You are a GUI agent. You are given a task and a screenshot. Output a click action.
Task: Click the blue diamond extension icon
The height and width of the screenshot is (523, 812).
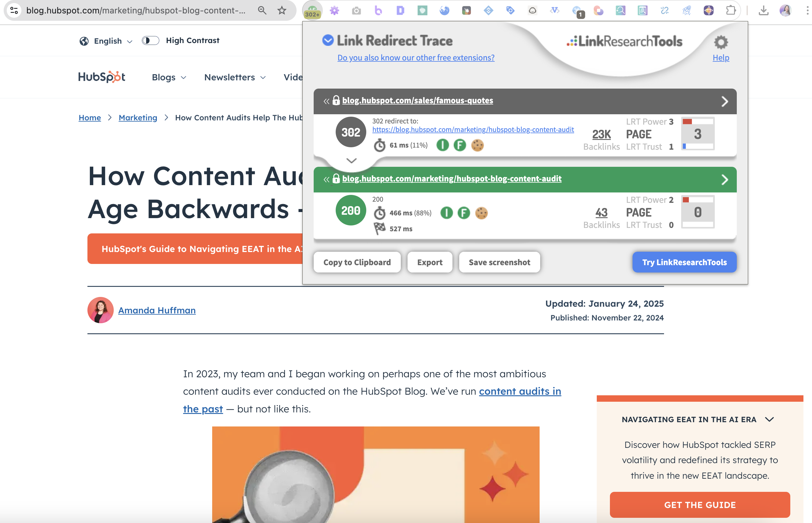[489, 10]
